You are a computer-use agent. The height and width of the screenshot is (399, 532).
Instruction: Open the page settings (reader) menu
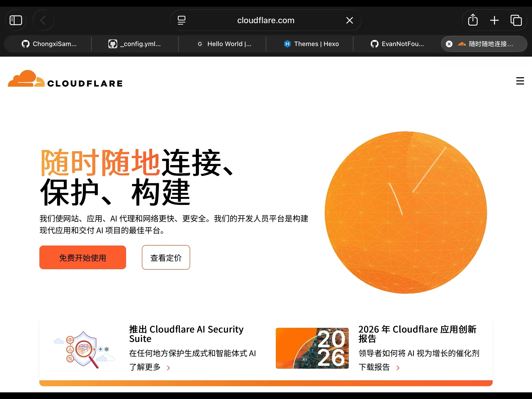coord(182,20)
